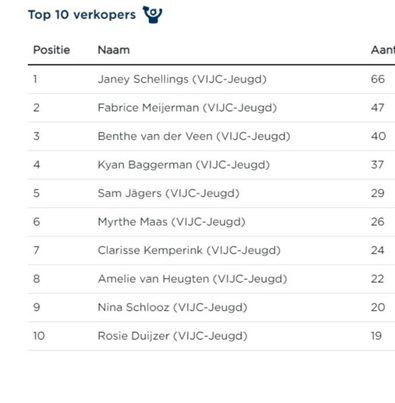Viewport: 395px width, 403px height.
Task: Open Rosie Duijzer (VIJC-Jeugd) entry
Action: pos(172,336)
